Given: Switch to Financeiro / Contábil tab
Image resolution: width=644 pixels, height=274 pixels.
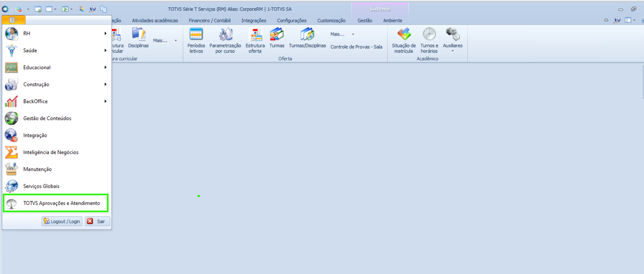Looking at the screenshot, I should (210, 21).
